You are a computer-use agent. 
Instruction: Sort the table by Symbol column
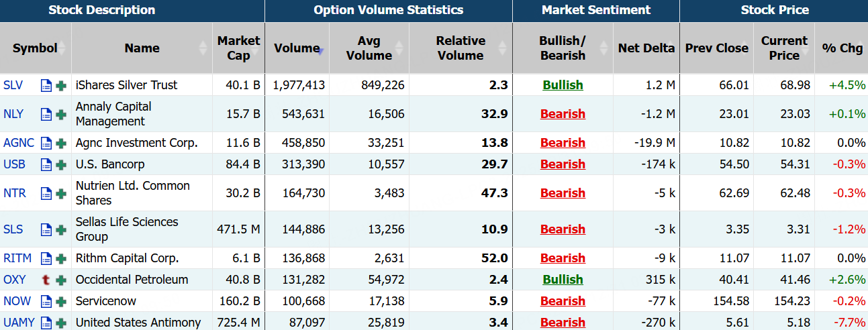35,48
